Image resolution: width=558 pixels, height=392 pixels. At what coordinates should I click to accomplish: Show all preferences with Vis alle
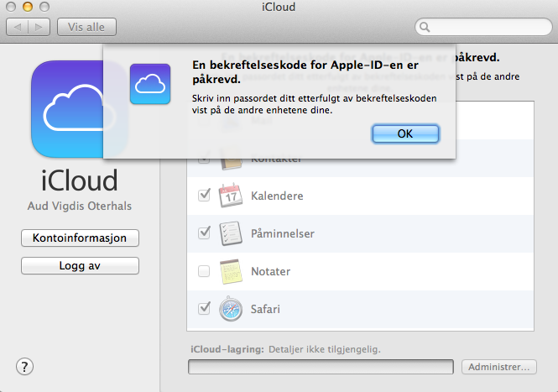click(86, 27)
